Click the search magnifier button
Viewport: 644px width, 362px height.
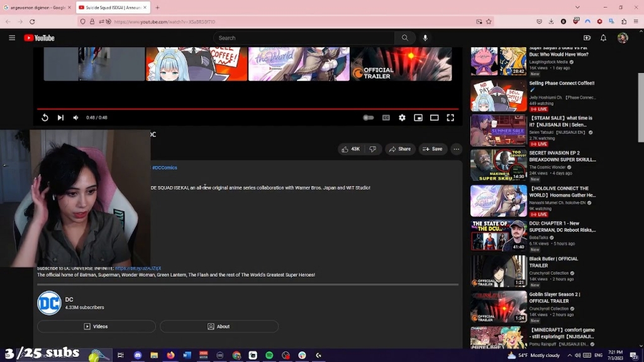(x=405, y=38)
